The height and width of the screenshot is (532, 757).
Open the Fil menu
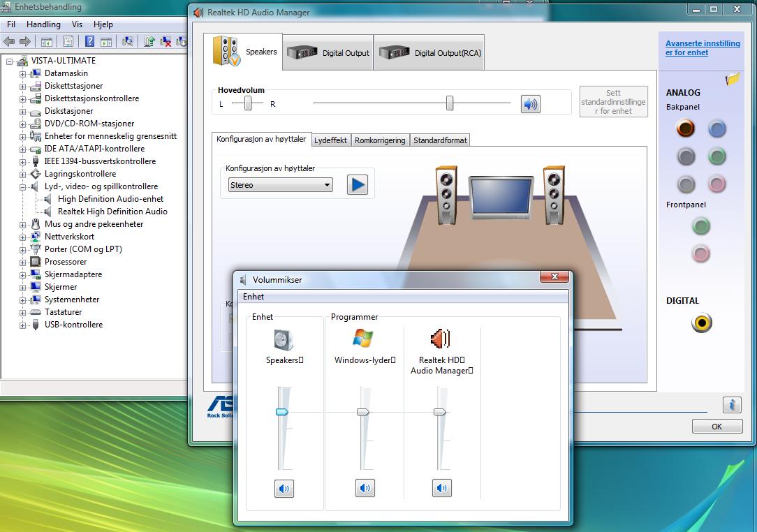tap(11, 24)
